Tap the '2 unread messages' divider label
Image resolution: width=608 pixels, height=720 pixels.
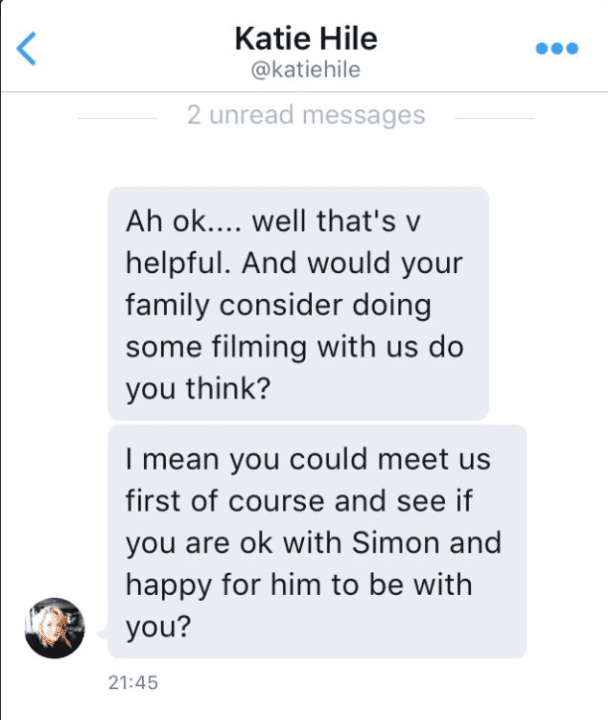pos(306,115)
